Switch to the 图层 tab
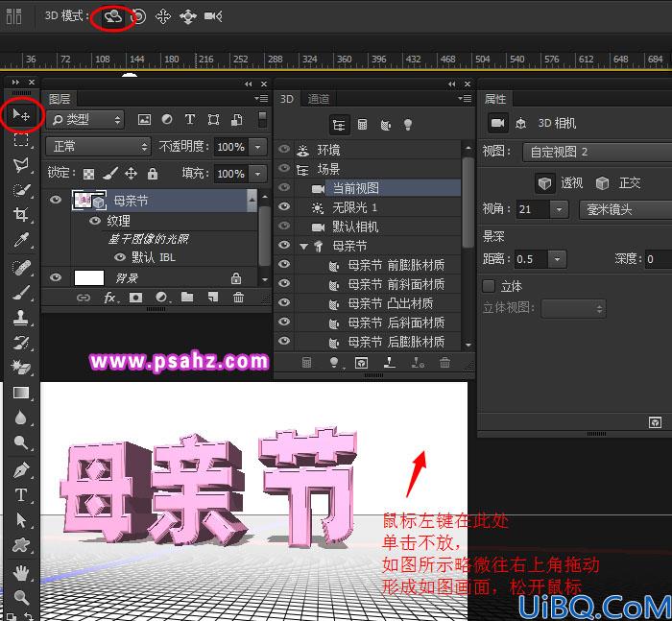The height and width of the screenshot is (621, 672). point(60,99)
